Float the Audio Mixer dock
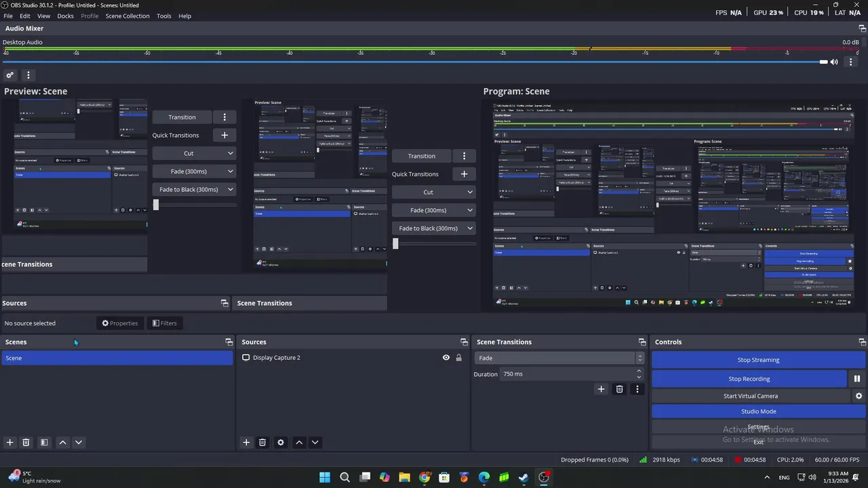 (862, 28)
